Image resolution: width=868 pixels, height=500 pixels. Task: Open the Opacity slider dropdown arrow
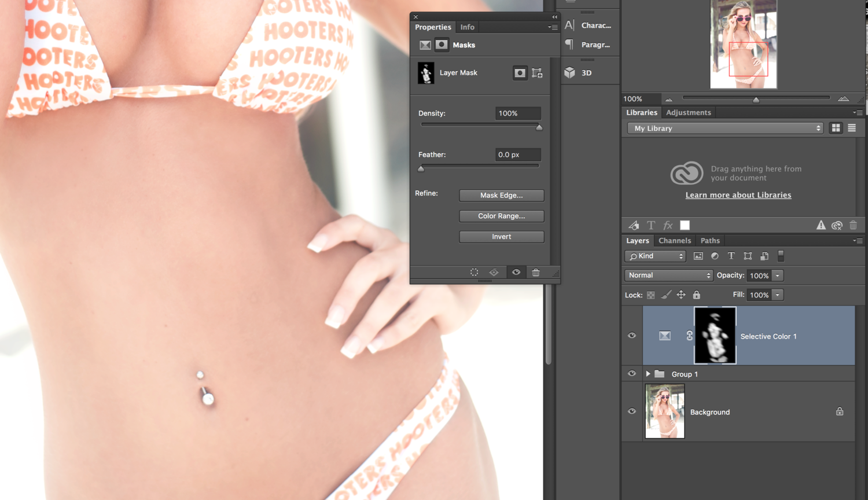778,275
